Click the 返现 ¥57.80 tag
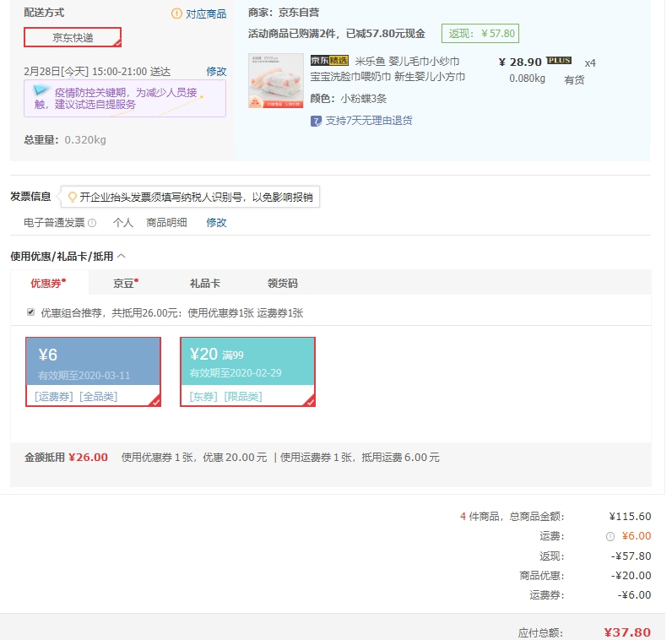Image resolution: width=672 pixels, height=640 pixels. tap(480, 34)
